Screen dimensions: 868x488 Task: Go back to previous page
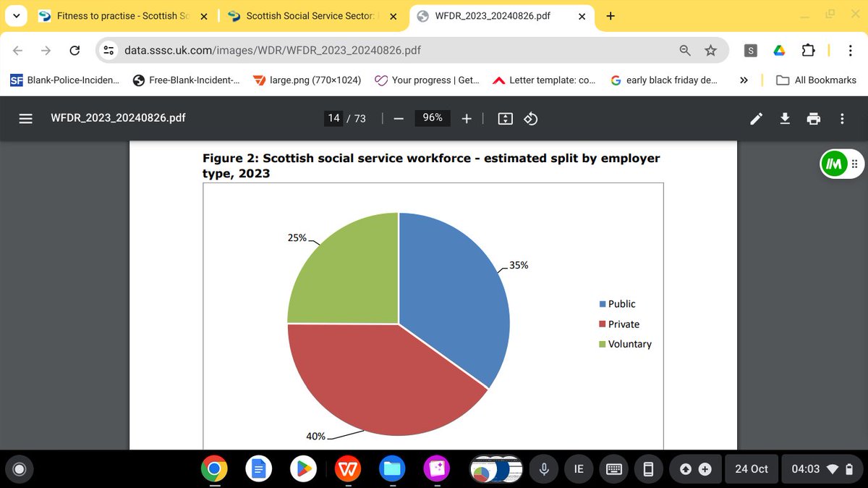(x=18, y=51)
